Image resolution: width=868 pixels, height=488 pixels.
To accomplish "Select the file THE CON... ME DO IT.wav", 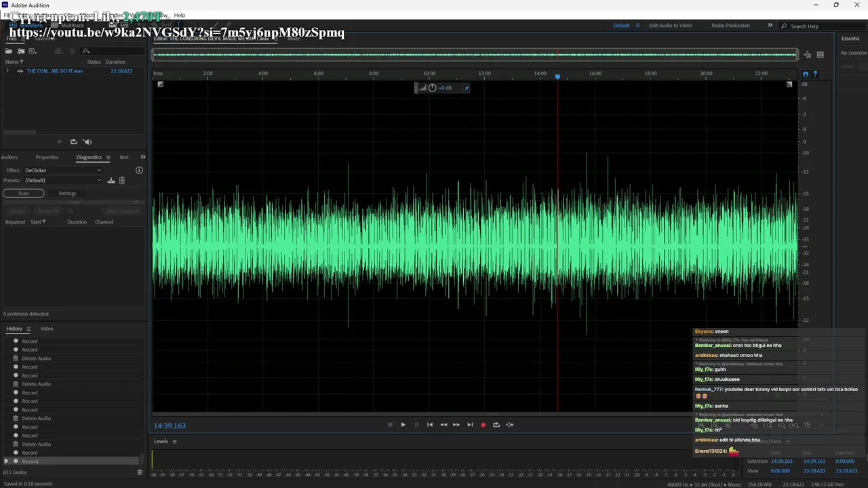I will point(54,71).
